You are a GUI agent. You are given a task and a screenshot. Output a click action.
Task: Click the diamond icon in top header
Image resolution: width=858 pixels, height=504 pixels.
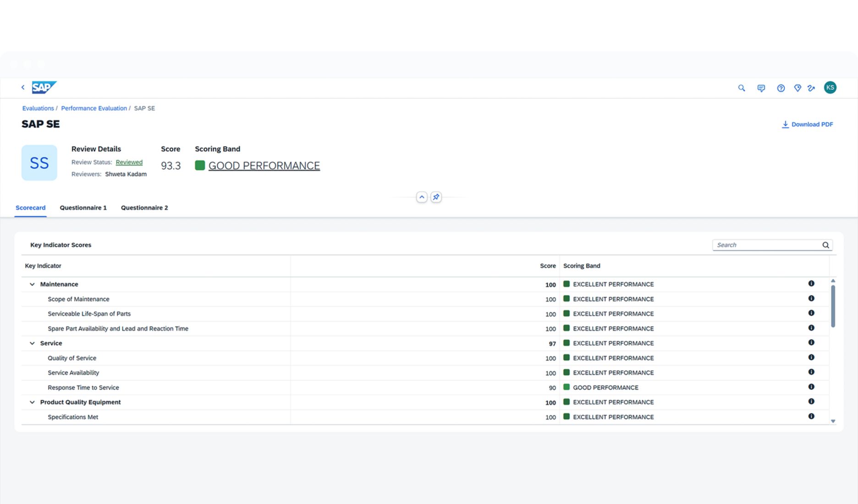pyautogui.click(x=797, y=88)
